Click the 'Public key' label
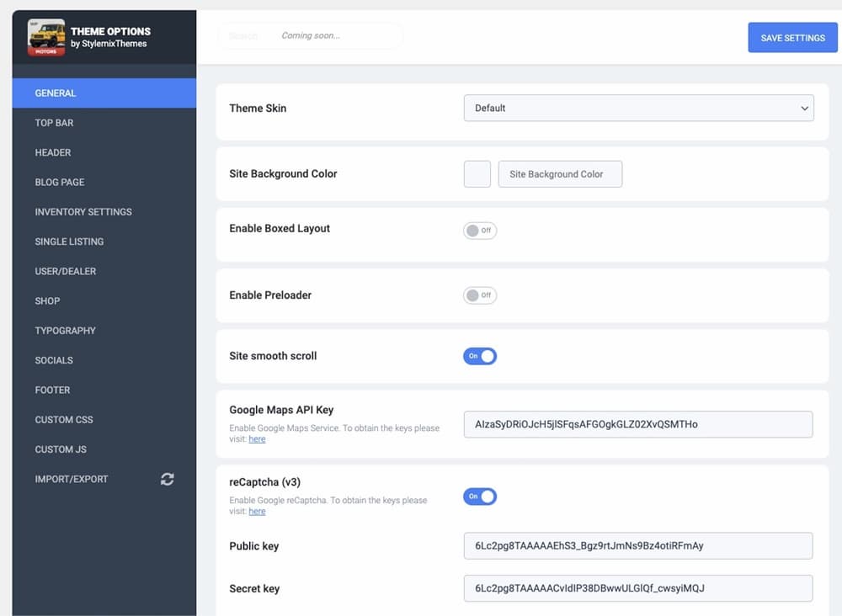Viewport: 842px width, 616px height. (254, 546)
